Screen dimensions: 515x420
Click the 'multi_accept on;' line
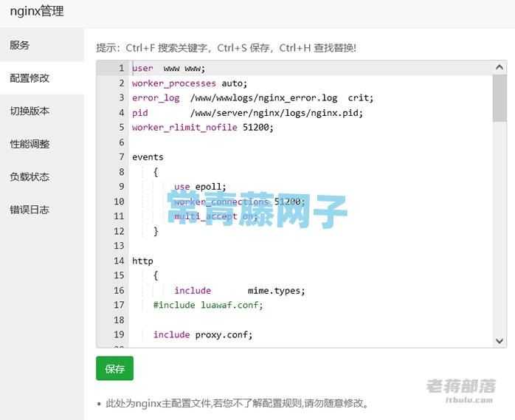(215, 216)
